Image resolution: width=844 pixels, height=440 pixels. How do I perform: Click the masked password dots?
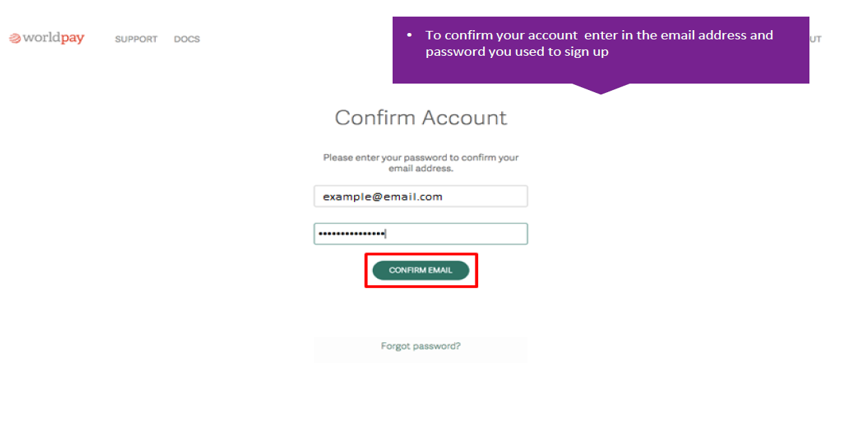[351, 234]
